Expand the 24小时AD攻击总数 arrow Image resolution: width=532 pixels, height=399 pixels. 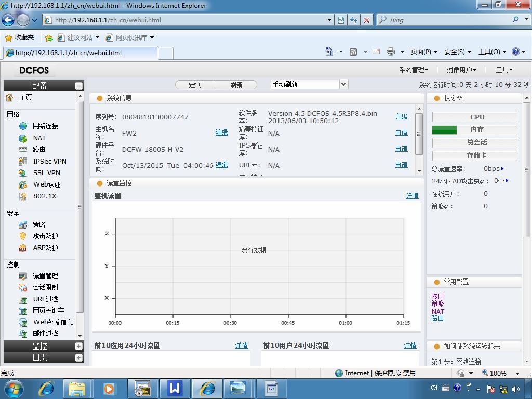[x=507, y=181]
